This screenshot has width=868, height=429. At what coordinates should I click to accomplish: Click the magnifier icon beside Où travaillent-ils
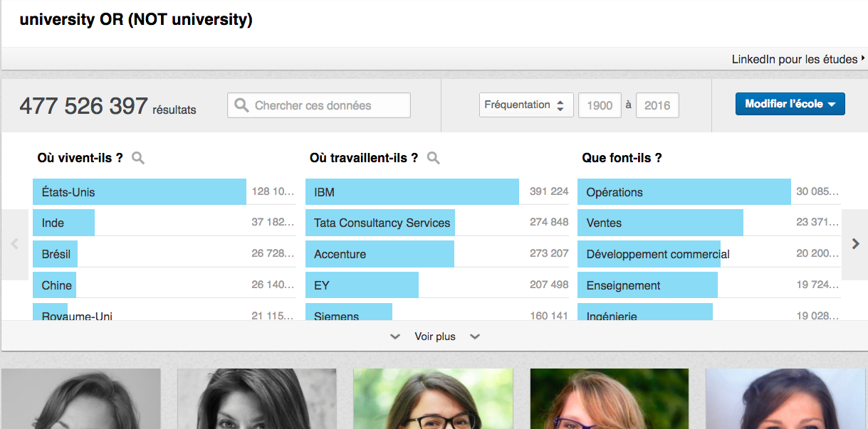433,158
